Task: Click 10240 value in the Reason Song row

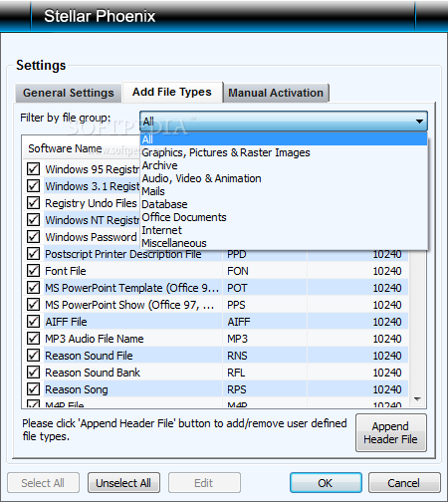Action: pyautogui.click(x=387, y=389)
